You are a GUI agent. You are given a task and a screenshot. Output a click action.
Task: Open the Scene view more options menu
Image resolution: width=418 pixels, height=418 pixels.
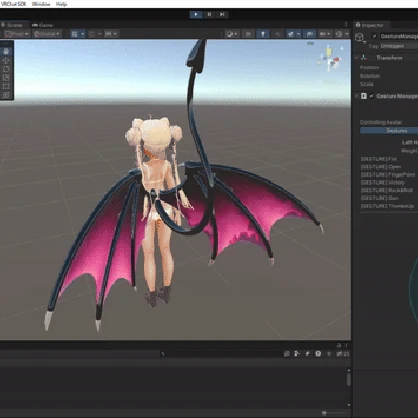346,25
